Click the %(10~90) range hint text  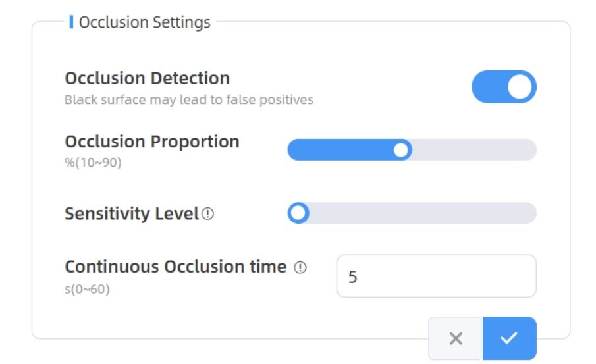pyautogui.click(x=93, y=163)
